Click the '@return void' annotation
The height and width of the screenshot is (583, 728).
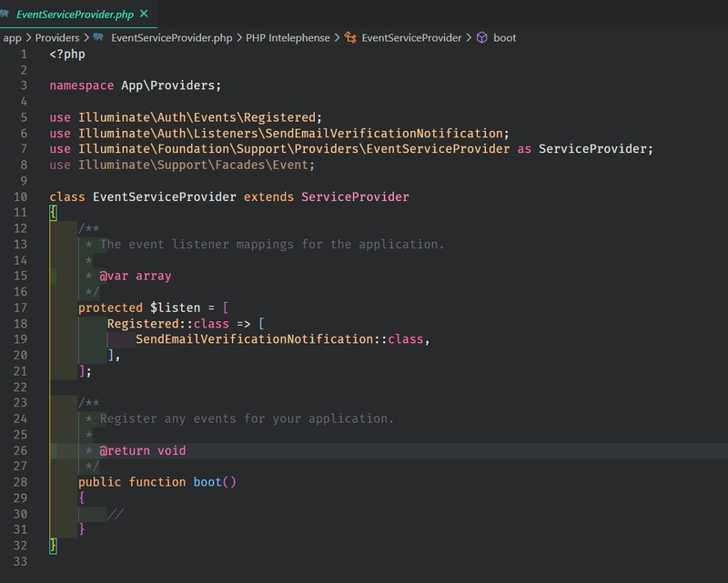click(x=143, y=451)
